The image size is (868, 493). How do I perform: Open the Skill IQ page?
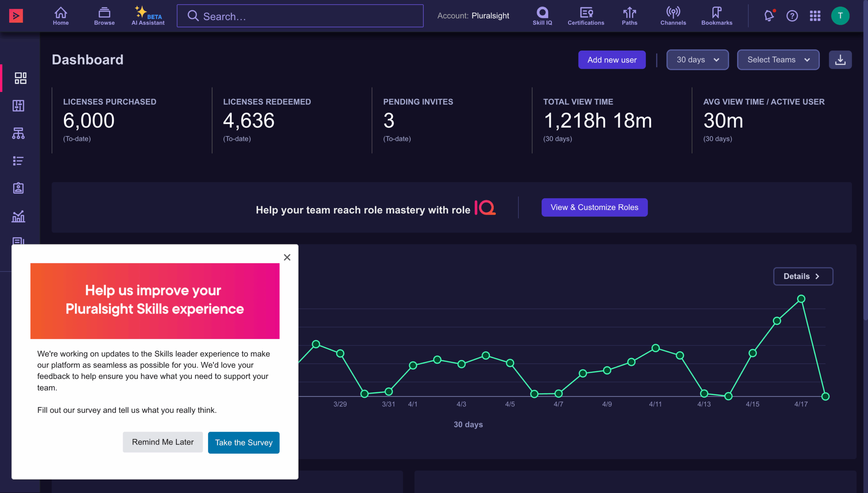[x=542, y=16]
